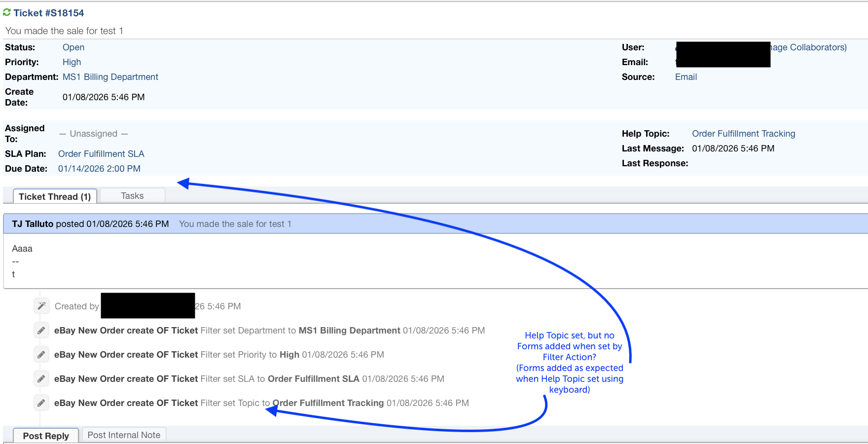Open Order Fulfillment Tracking help topic
Viewport: 868px width, 444px height.
(x=743, y=134)
